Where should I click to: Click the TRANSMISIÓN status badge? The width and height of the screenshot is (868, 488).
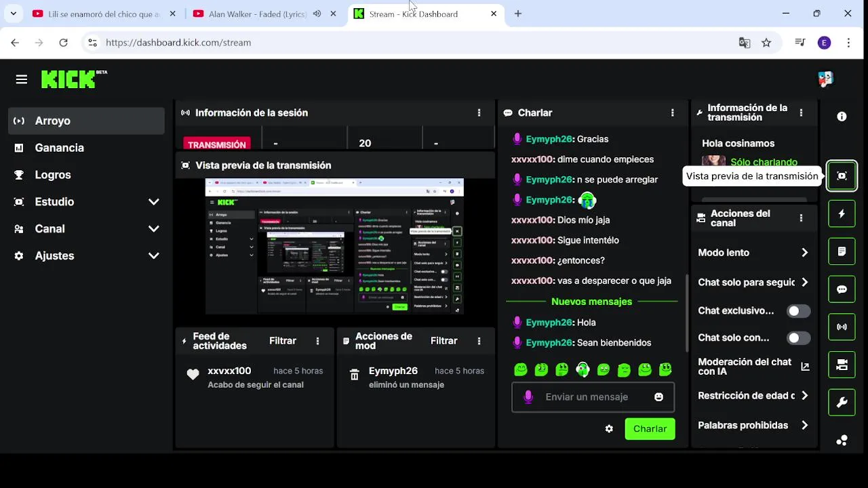[x=217, y=144]
